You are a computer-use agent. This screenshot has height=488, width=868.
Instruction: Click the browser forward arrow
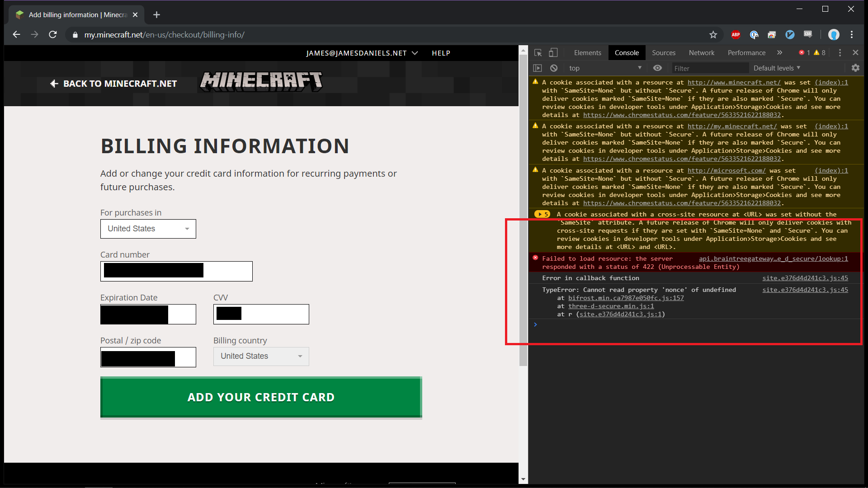[35, 35]
